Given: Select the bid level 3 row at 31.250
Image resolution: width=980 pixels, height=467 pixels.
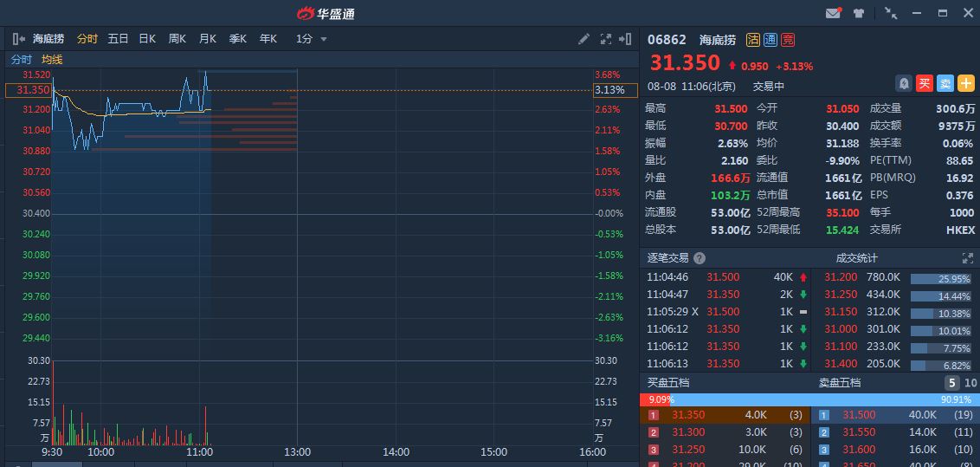Looking at the screenshot, I should (725, 451).
